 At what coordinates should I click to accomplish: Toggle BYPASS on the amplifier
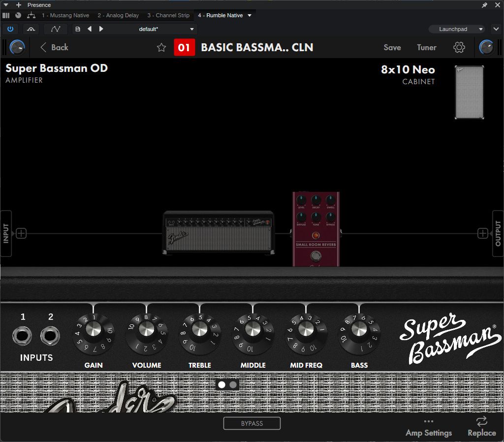(x=252, y=423)
